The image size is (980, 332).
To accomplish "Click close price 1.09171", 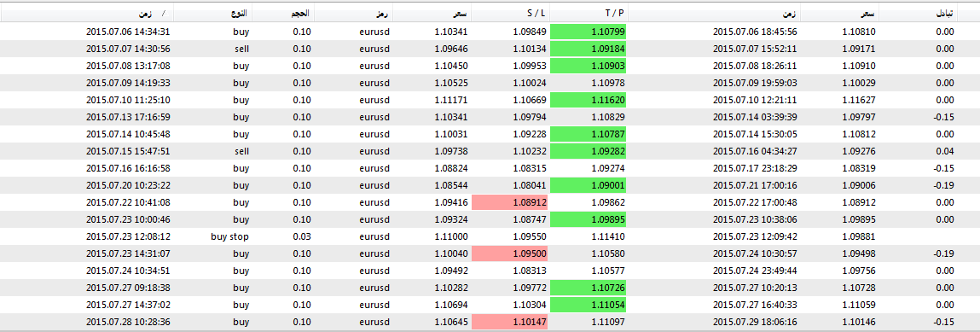I will point(858,49).
